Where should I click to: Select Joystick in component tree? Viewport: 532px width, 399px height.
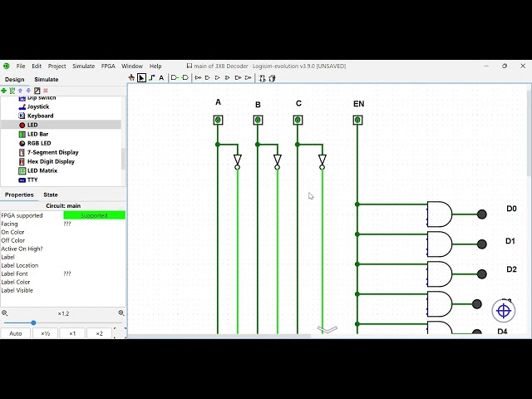coord(34,106)
